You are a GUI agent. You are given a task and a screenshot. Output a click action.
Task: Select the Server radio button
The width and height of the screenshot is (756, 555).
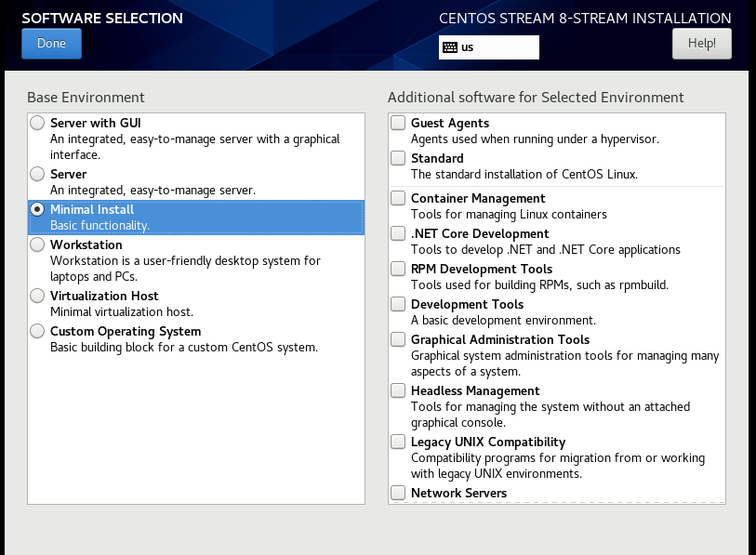point(37,174)
